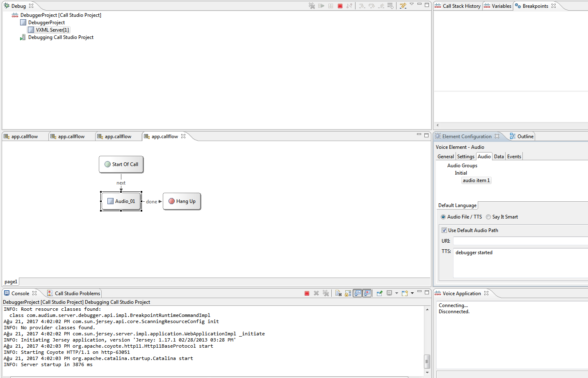Select DebuggerProject [Call Studio Project] tree item

click(x=61, y=15)
